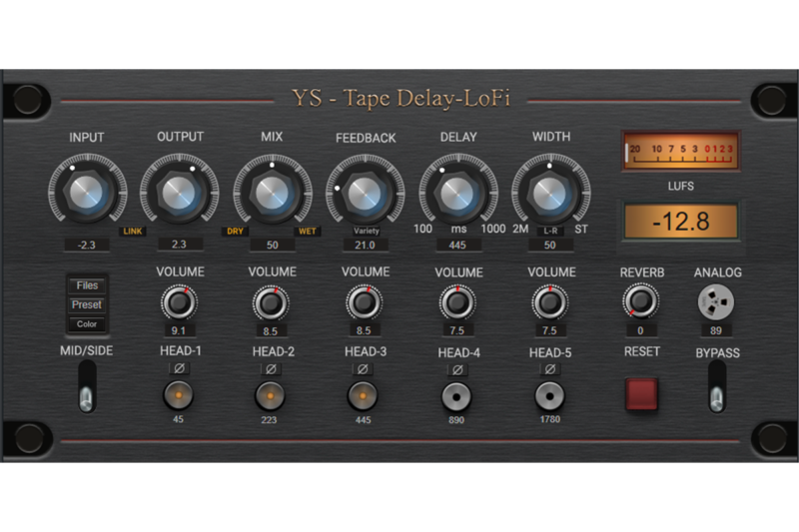Turn on the HEAD-5 tape head

(549, 396)
